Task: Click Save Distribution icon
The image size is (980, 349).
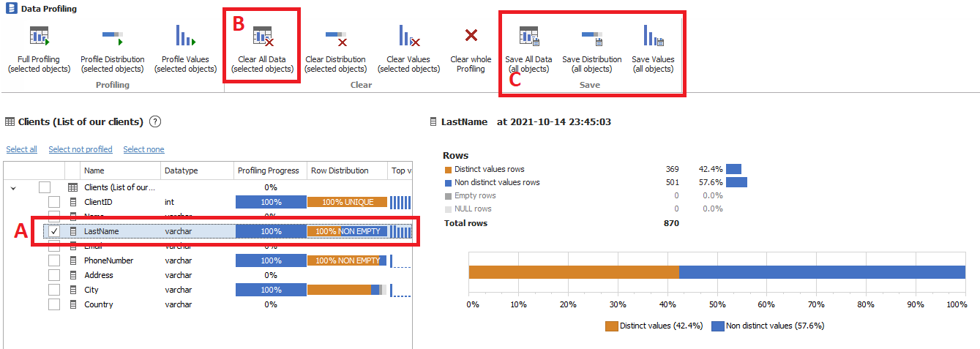Action: 591,37
